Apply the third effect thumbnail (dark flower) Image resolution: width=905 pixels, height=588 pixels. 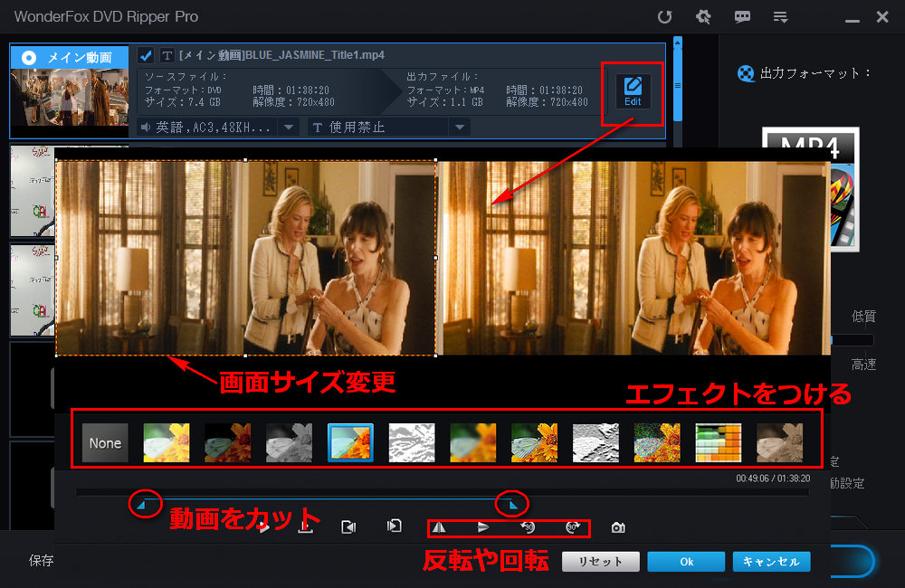pyautogui.click(x=227, y=442)
